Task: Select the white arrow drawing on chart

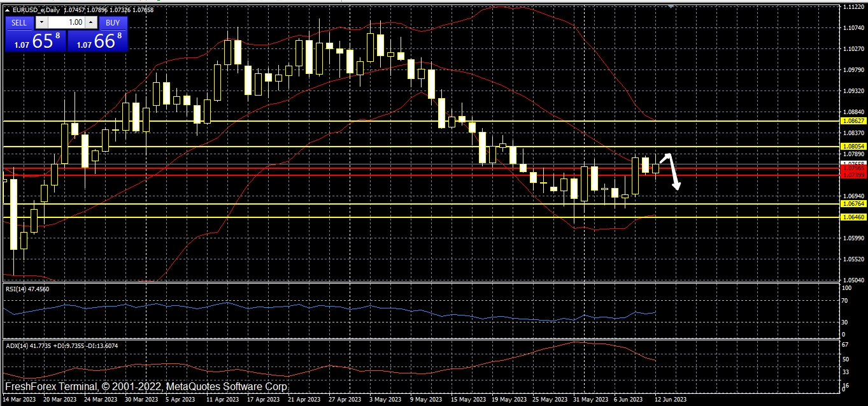Action: (x=674, y=173)
